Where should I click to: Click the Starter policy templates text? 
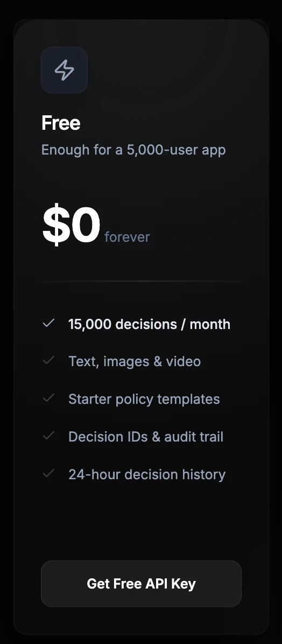(x=144, y=399)
